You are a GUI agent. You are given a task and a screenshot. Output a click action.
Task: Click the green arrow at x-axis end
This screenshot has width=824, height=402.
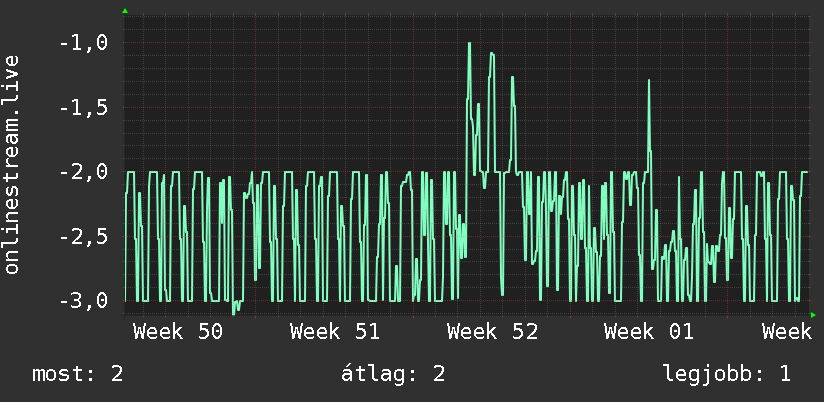coord(813,315)
